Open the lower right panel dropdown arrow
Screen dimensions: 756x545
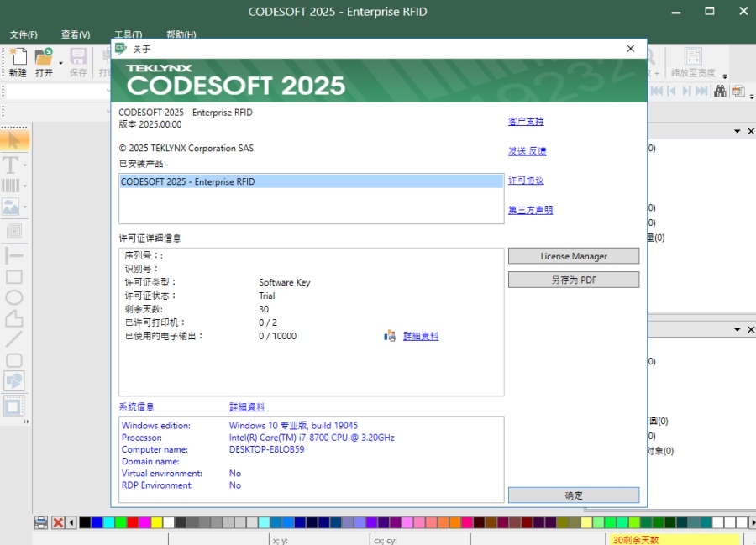click(x=738, y=329)
